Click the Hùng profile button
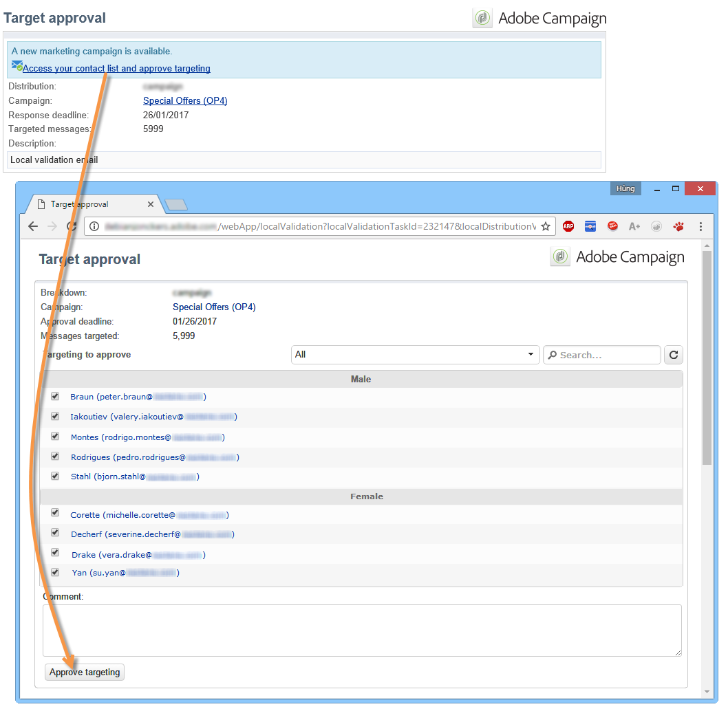Screen dimensions: 728x711 tap(625, 188)
